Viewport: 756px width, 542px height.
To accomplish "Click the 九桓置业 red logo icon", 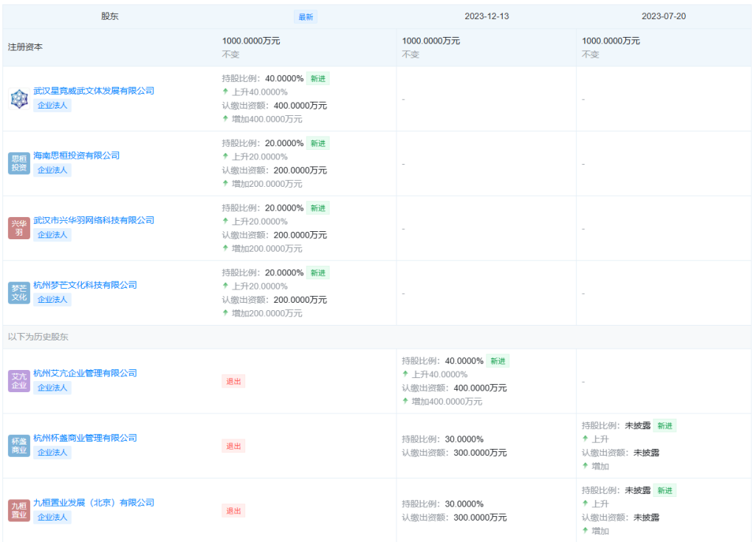I will [19, 510].
